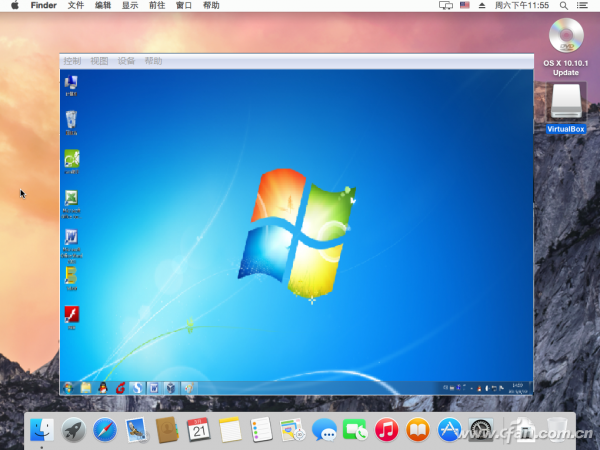Open Spotlight search in menu bar
600x450 pixels.
click(564, 5)
